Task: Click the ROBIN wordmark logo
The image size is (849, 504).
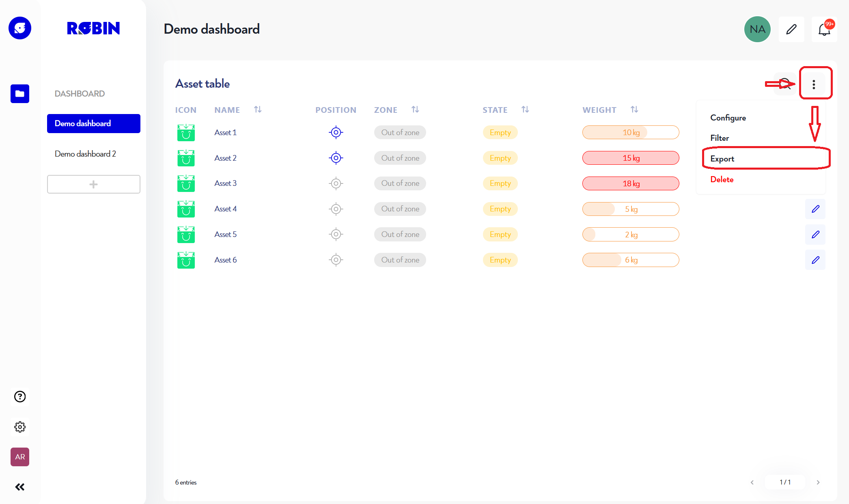Action: click(x=93, y=28)
